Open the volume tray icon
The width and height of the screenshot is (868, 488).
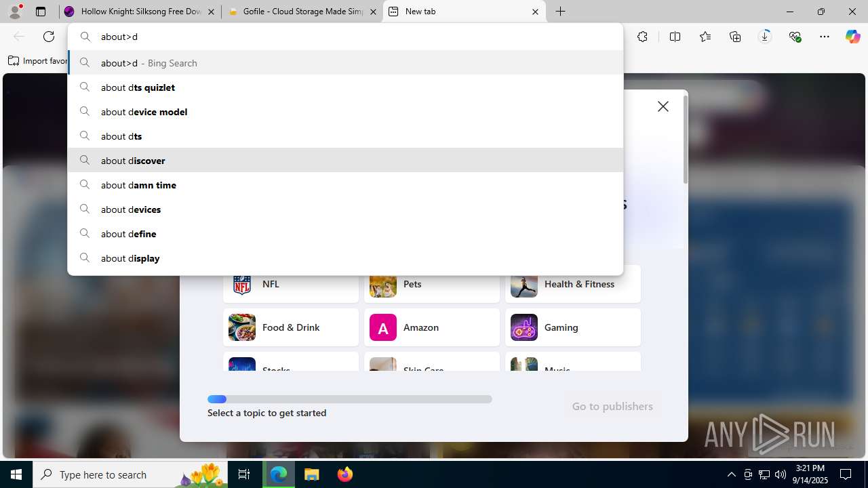point(780,474)
